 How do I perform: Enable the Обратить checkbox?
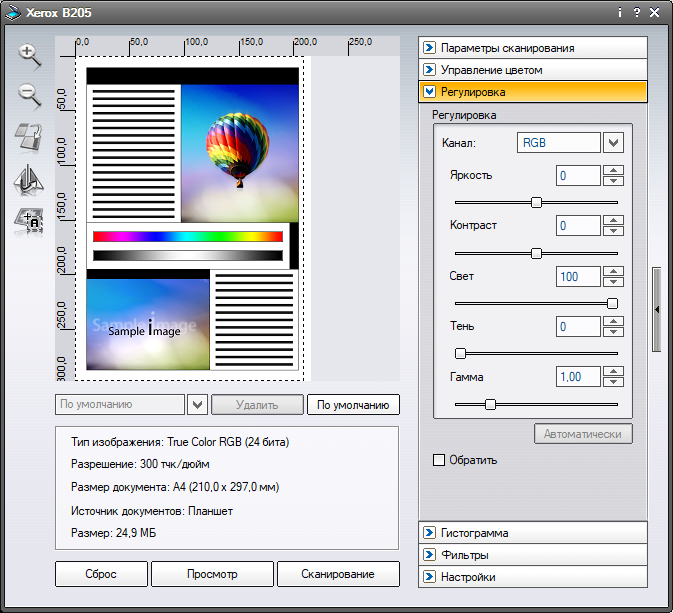438,460
